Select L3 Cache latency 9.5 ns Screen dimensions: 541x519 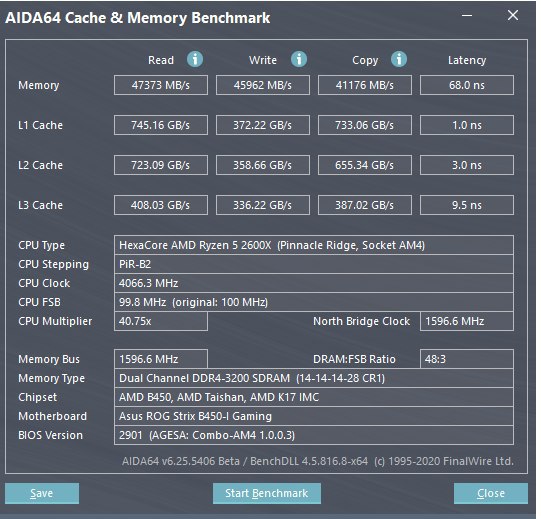pyautogui.click(x=467, y=205)
